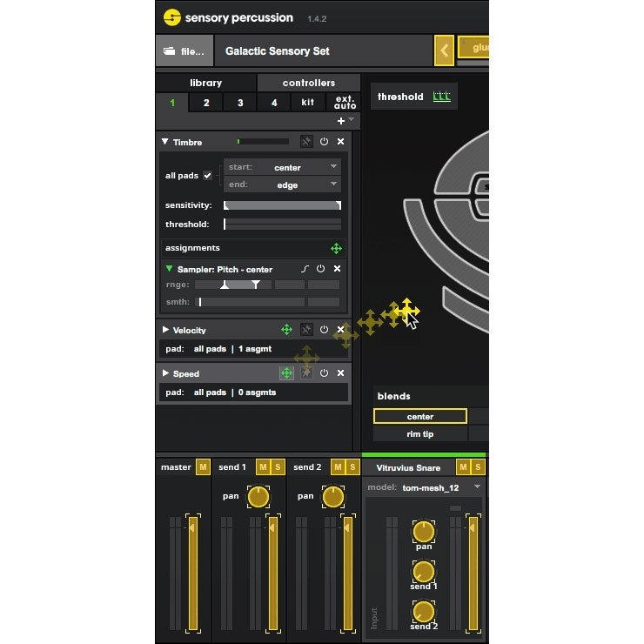Toggle the Velocity controller power
This screenshot has height=644, width=644.
[x=324, y=329]
